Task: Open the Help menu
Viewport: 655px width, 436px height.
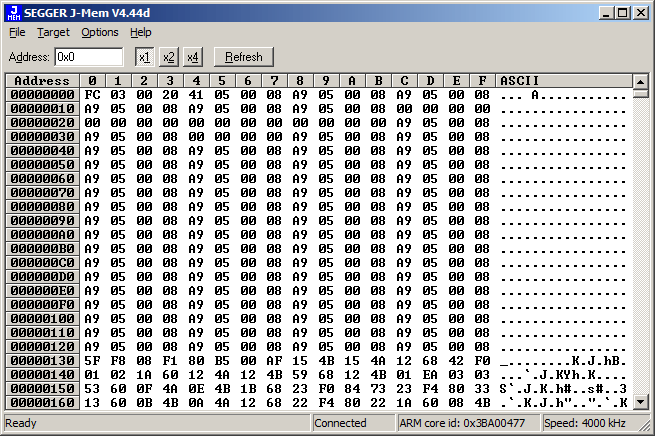Action: (141, 32)
